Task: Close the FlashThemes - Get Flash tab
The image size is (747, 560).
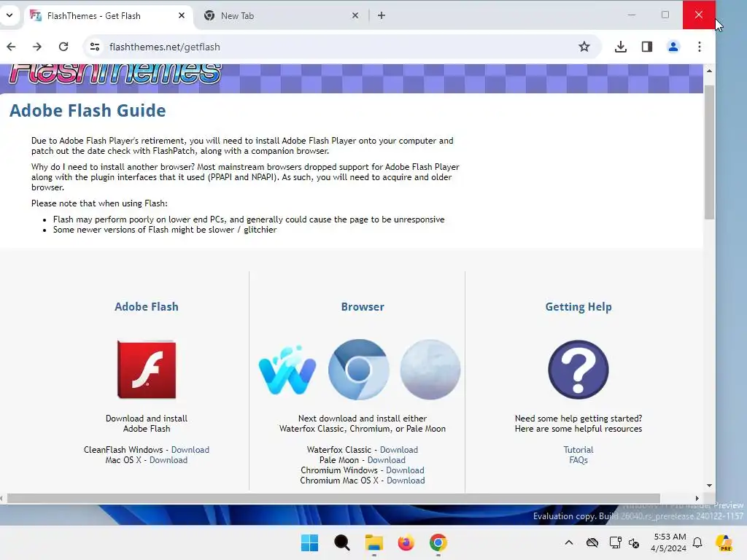Action: click(x=182, y=16)
